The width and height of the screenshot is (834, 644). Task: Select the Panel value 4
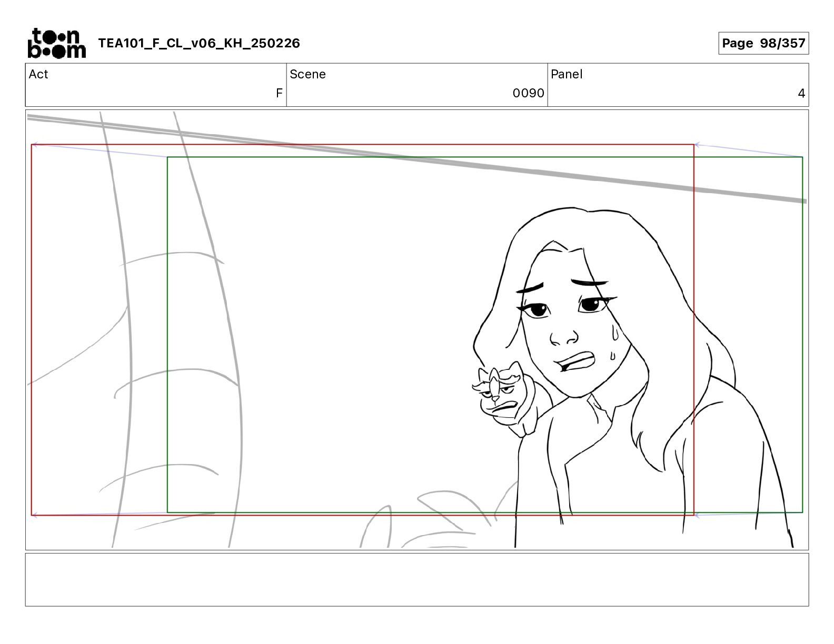click(801, 94)
